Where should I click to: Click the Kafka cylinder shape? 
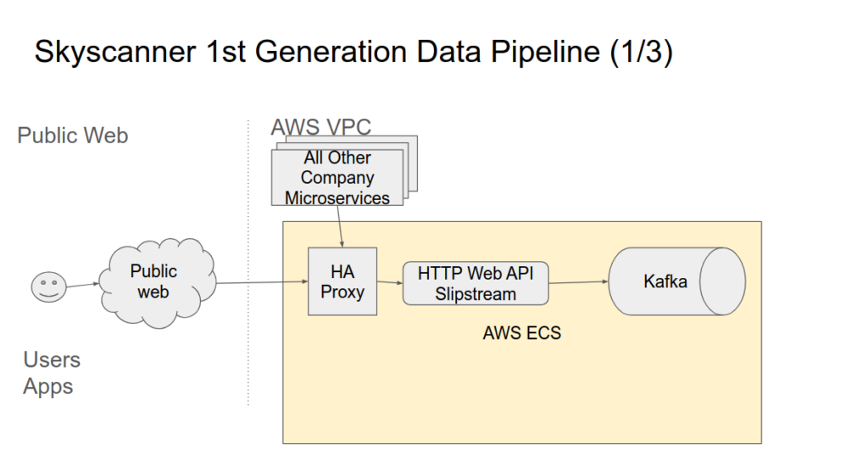coord(666,282)
